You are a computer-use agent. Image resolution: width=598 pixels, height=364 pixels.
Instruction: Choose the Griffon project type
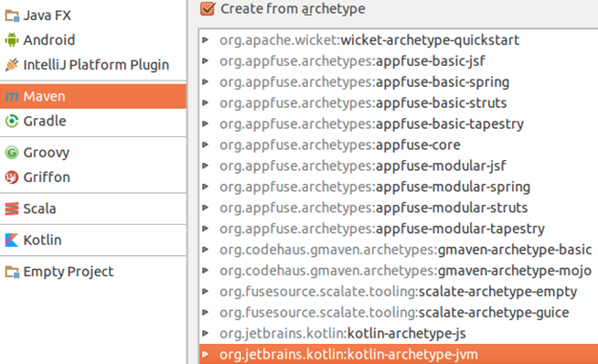93,177
